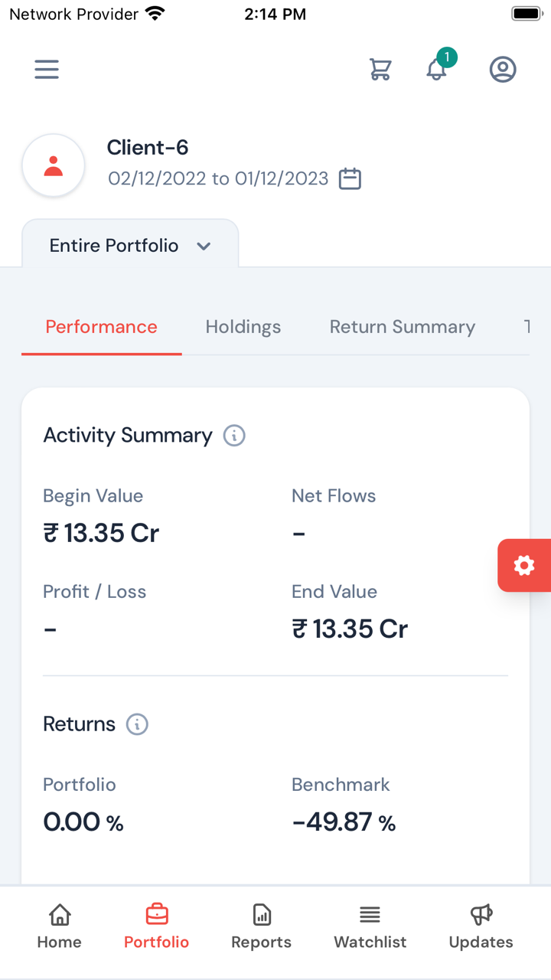This screenshot has width=551, height=980.
Task: Open Watchlist in bottom navigation
Action: (x=370, y=925)
